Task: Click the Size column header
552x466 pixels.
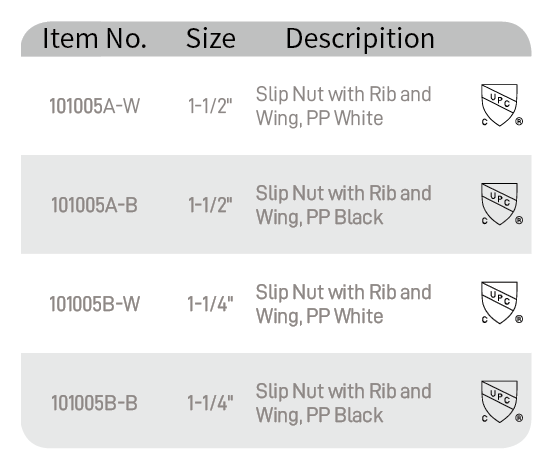Action: click(x=211, y=38)
